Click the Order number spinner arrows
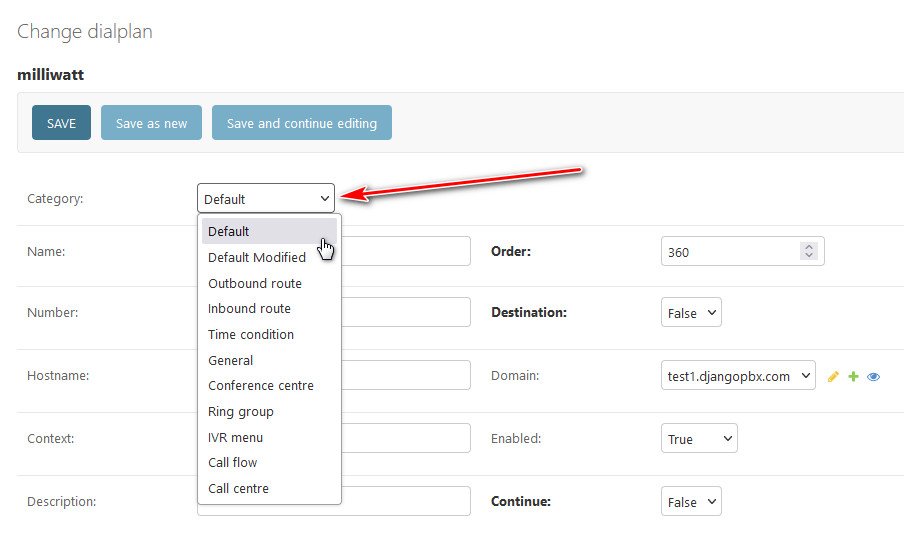 (x=809, y=252)
